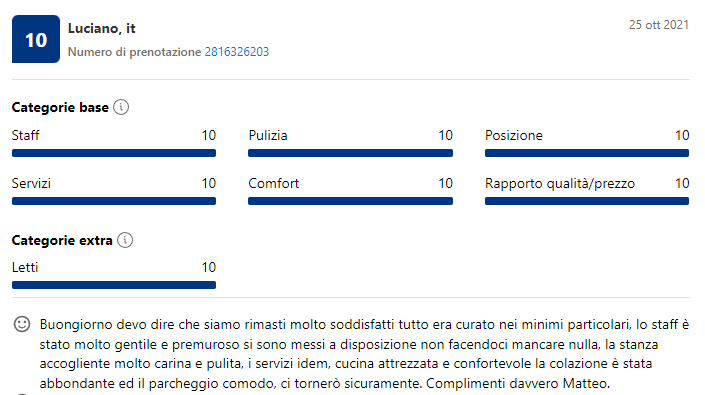This screenshot has width=705, height=395.
Task: Click the Rapporto qualità/prezzo rating bar
Action: pos(587,201)
